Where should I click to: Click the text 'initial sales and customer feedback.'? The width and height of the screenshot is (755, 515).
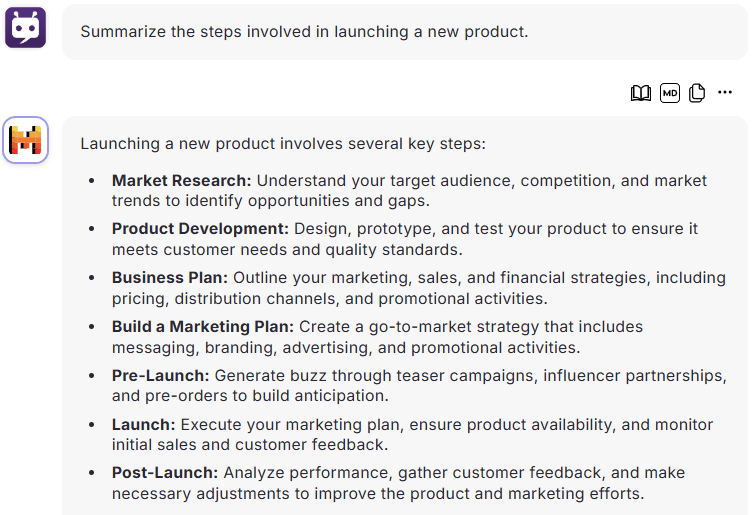(250, 445)
